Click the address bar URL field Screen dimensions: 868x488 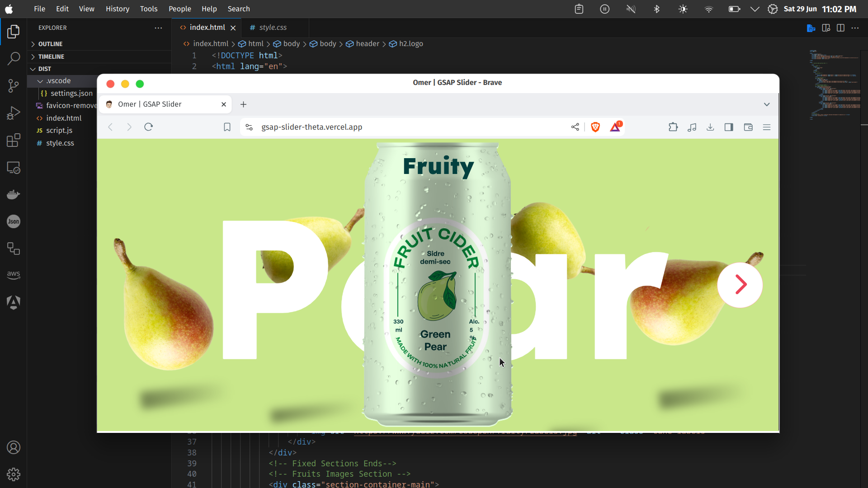click(311, 127)
